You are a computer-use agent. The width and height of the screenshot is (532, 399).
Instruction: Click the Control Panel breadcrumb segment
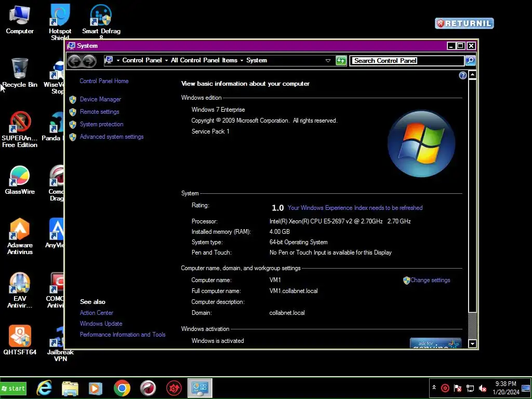142,60
